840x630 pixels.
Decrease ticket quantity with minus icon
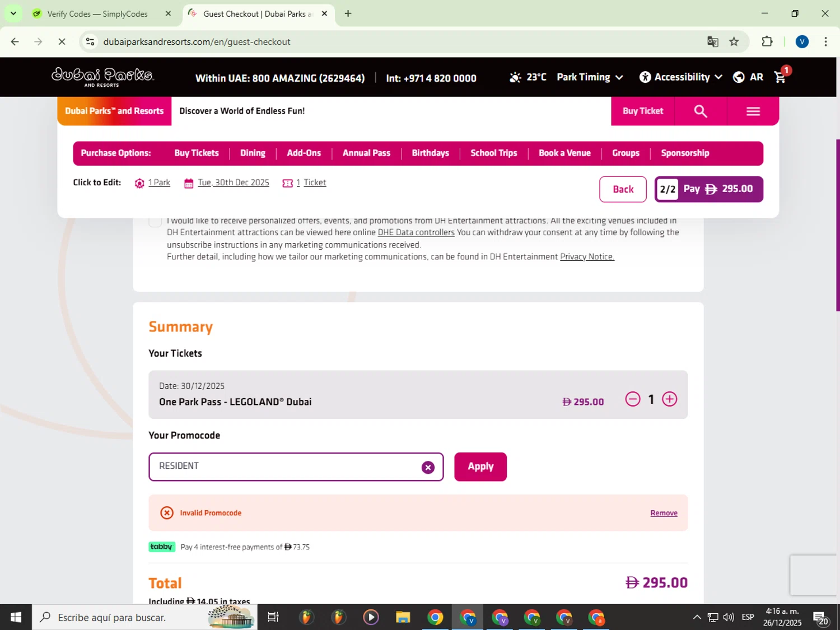(x=633, y=399)
